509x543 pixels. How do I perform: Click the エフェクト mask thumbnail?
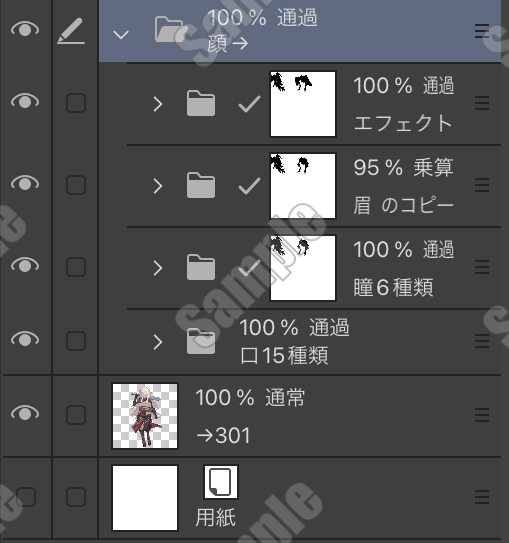(x=303, y=104)
